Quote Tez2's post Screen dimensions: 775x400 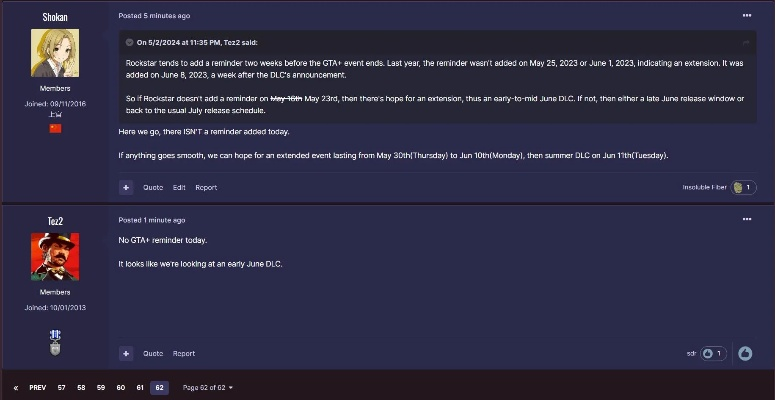point(152,353)
